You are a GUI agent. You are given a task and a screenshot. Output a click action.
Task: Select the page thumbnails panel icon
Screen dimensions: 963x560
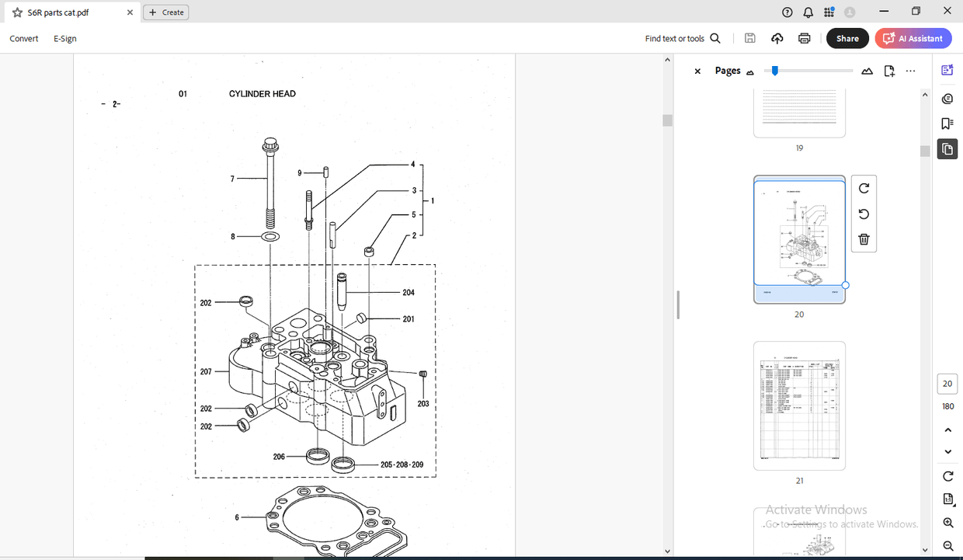point(947,149)
